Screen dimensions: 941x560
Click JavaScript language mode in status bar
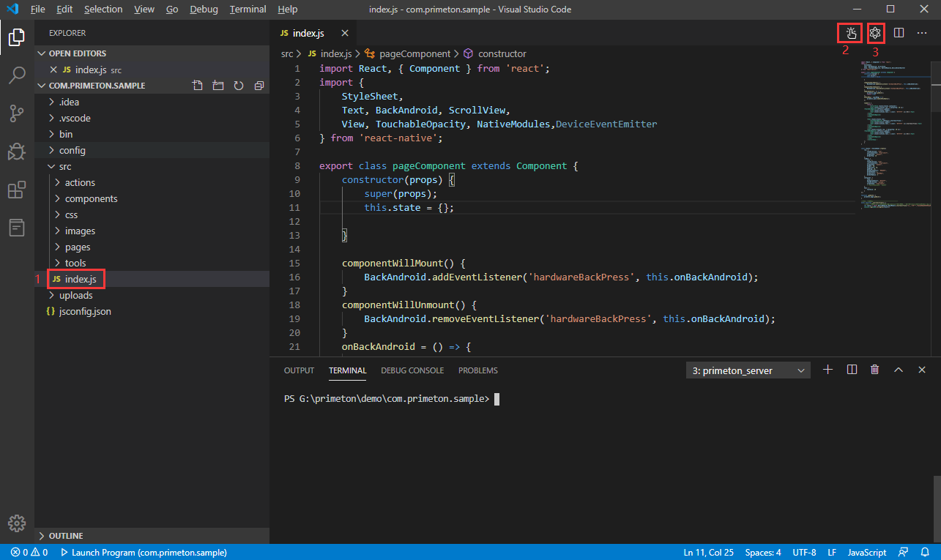pos(866,553)
